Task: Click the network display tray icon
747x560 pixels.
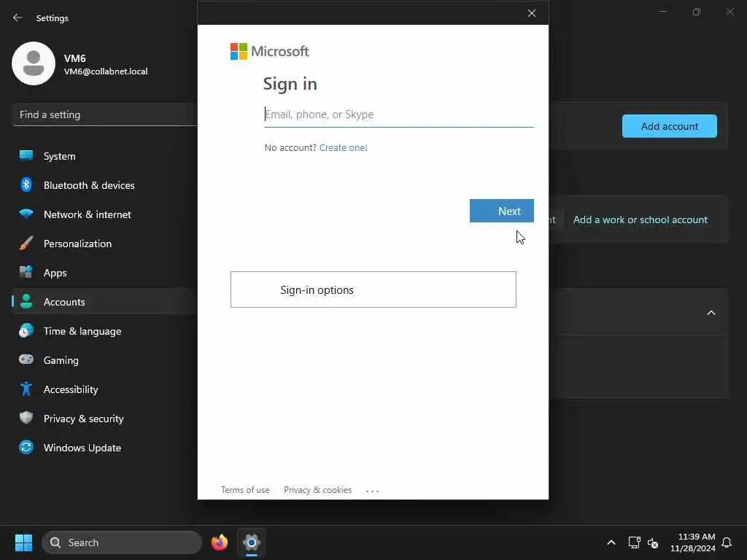Action: click(x=634, y=542)
